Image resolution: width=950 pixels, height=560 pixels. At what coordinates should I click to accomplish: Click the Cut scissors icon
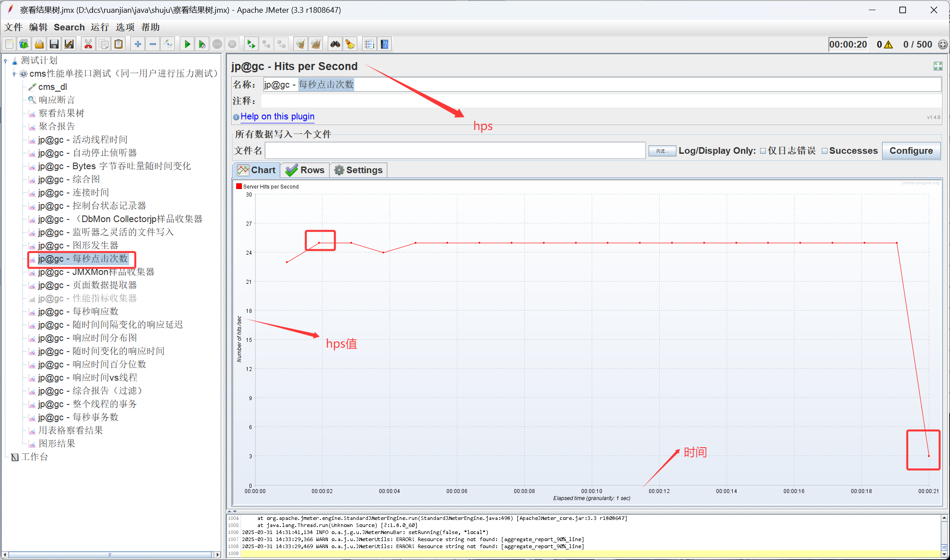[x=88, y=44]
